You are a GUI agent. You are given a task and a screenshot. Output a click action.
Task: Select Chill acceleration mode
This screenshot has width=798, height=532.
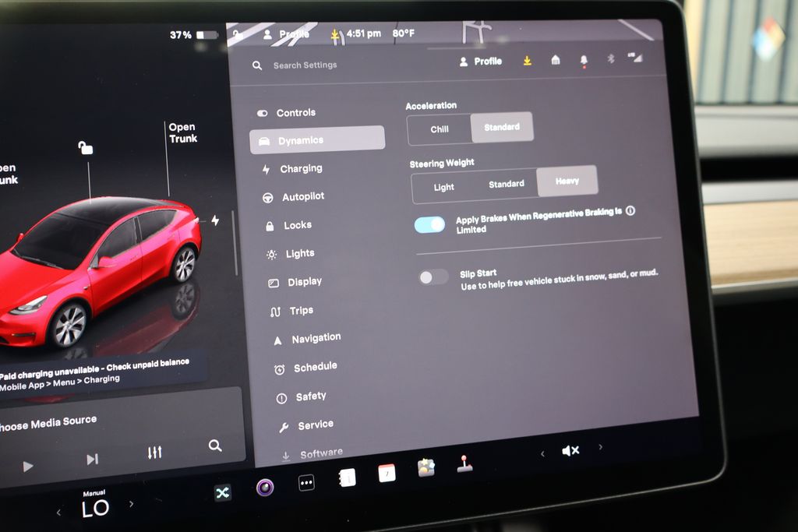tap(440, 129)
